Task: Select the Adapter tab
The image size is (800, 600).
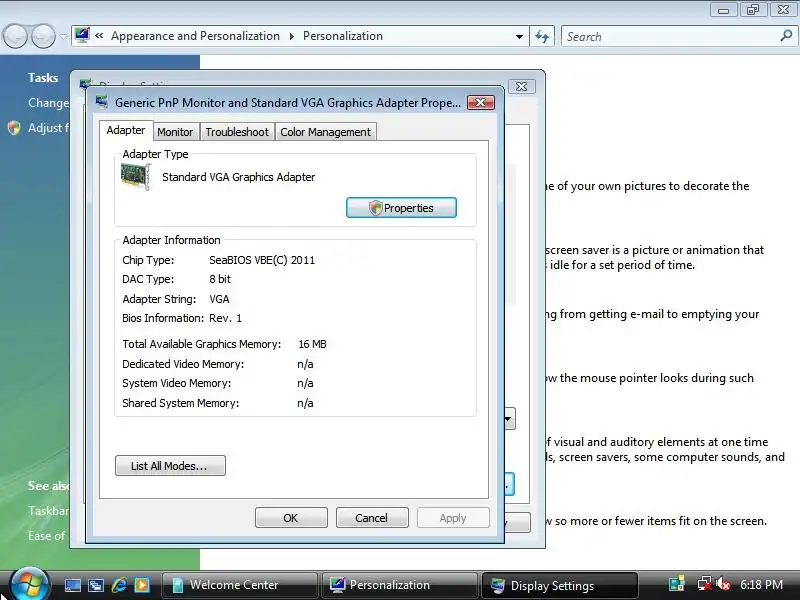Action: pos(126,130)
